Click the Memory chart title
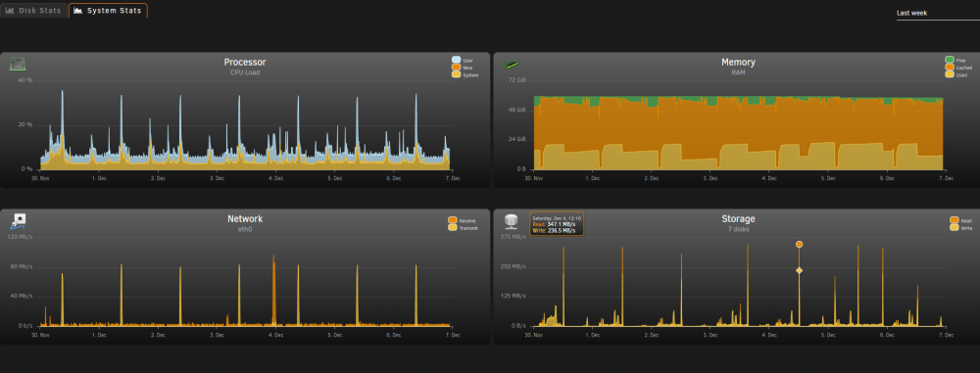 click(738, 63)
